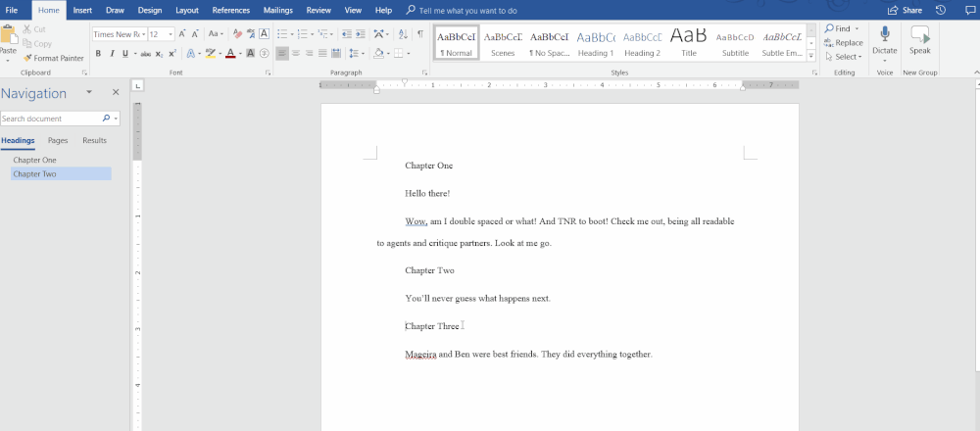Open the References ribbon tab

tap(231, 10)
